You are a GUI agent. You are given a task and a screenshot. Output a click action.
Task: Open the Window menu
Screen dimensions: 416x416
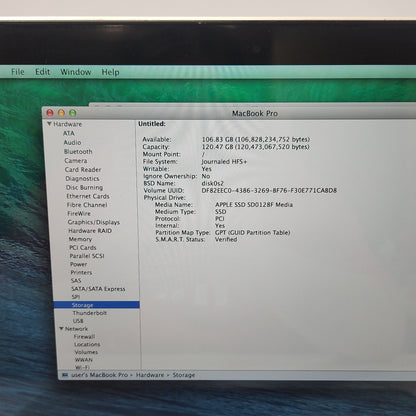pyautogui.click(x=76, y=72)
